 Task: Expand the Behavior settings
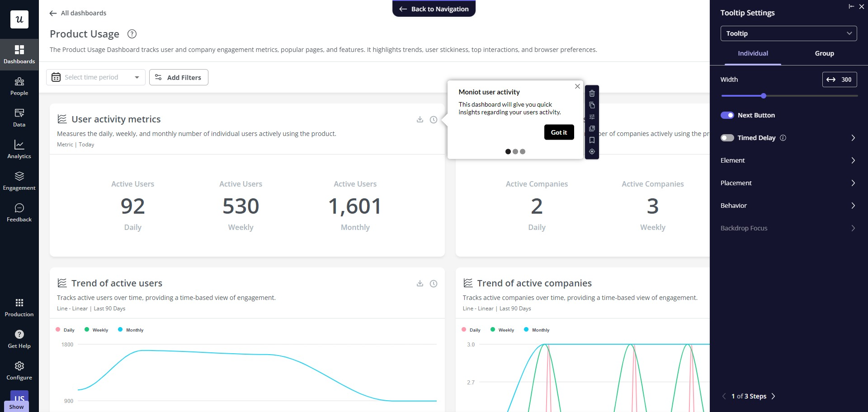tap(788, 206)
